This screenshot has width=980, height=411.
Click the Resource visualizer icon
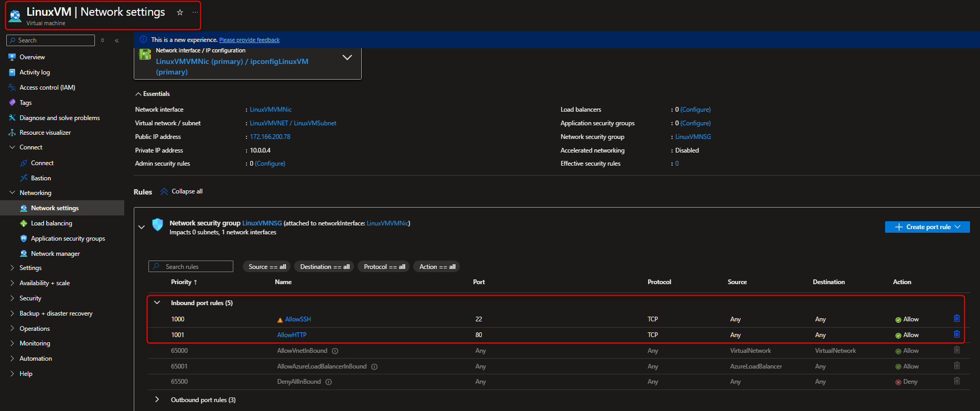[12, 133]
